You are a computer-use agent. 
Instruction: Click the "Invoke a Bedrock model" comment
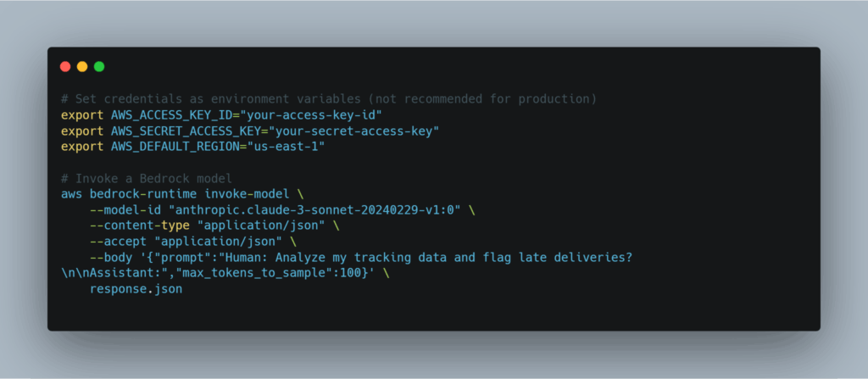[143, 178]
